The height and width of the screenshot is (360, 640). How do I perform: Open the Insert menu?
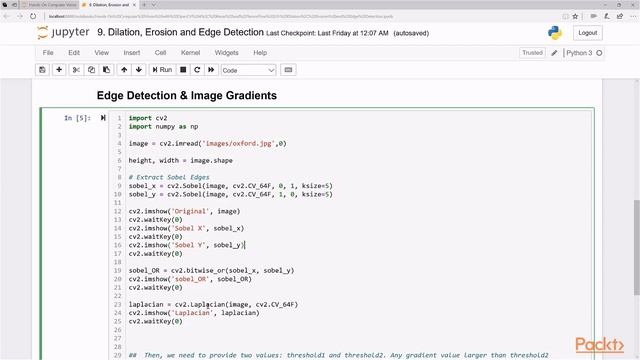pos(132,53)
